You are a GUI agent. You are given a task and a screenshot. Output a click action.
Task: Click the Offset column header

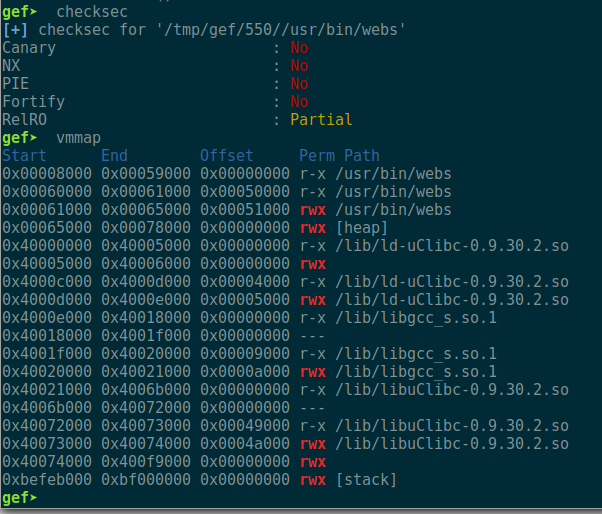tap(227, 155)
